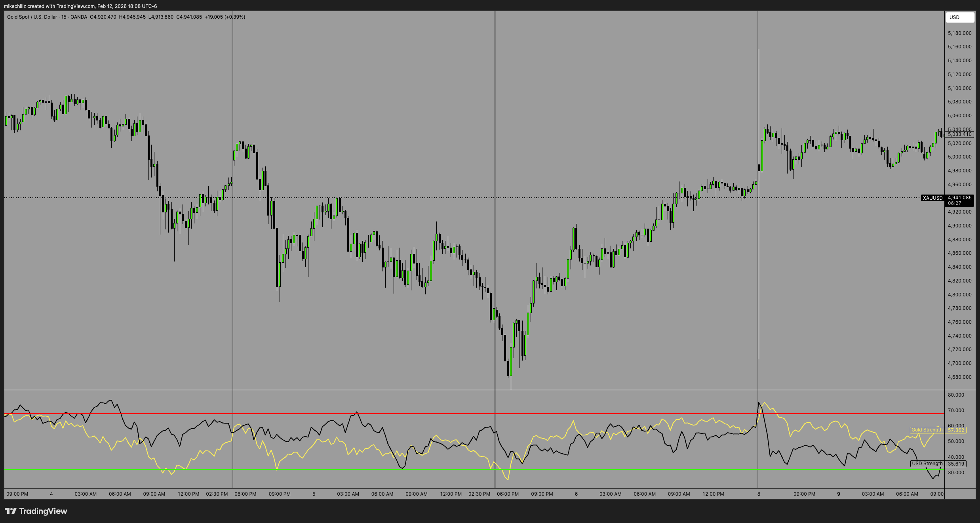The width and height of the screenshot is (980, 523).
Task: Select the red overbought line in indicator pane
Action: (474, 414)
